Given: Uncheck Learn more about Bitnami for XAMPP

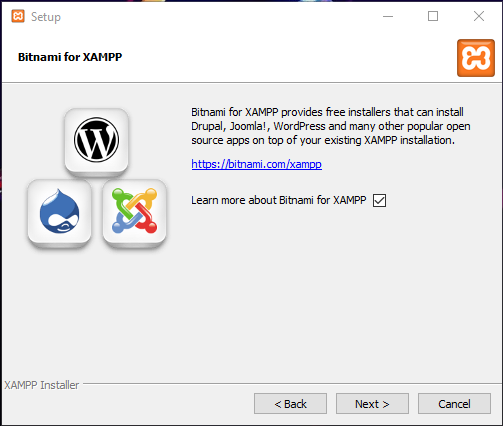Looking at the screenshot, I should pos(379,201).
